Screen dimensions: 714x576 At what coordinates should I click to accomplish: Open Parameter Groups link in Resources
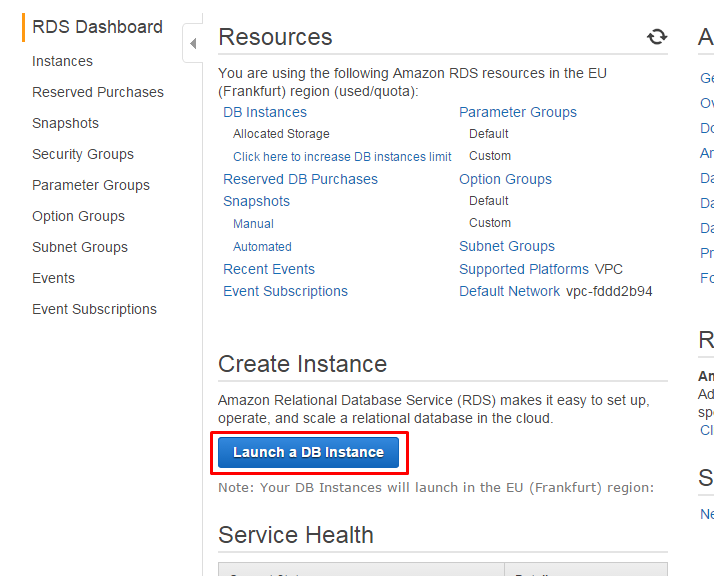click(x=518, y=112)
